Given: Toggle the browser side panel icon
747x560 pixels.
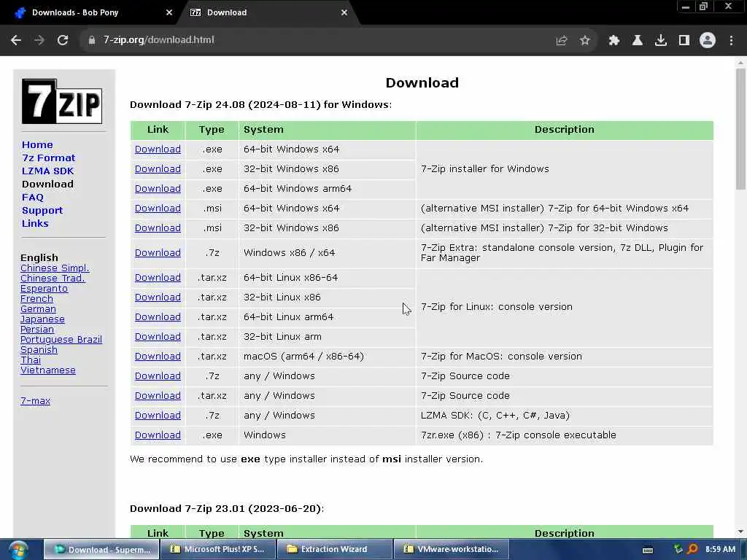Looking at the screenshot, I should click(x=684, y=41).
